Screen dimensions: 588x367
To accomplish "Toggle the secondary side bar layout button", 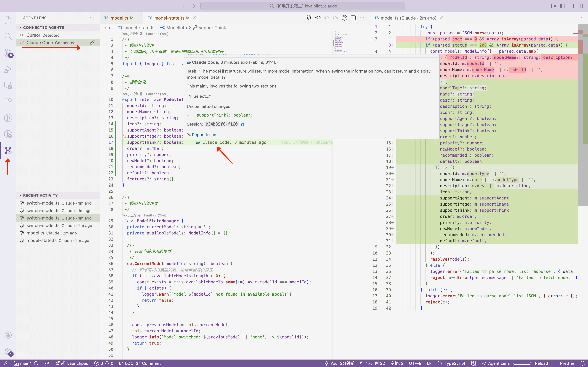I will [580, 6].
